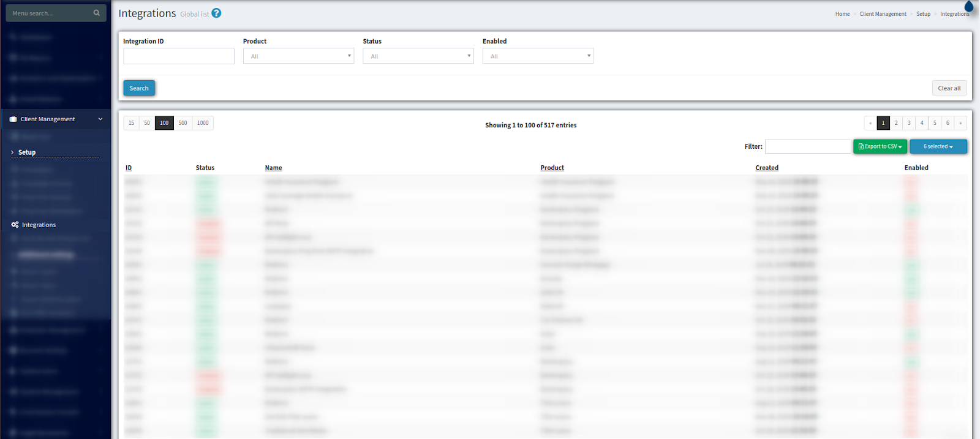
Task: Collapse the Client Management menu chevron
Action: [100, 119]
